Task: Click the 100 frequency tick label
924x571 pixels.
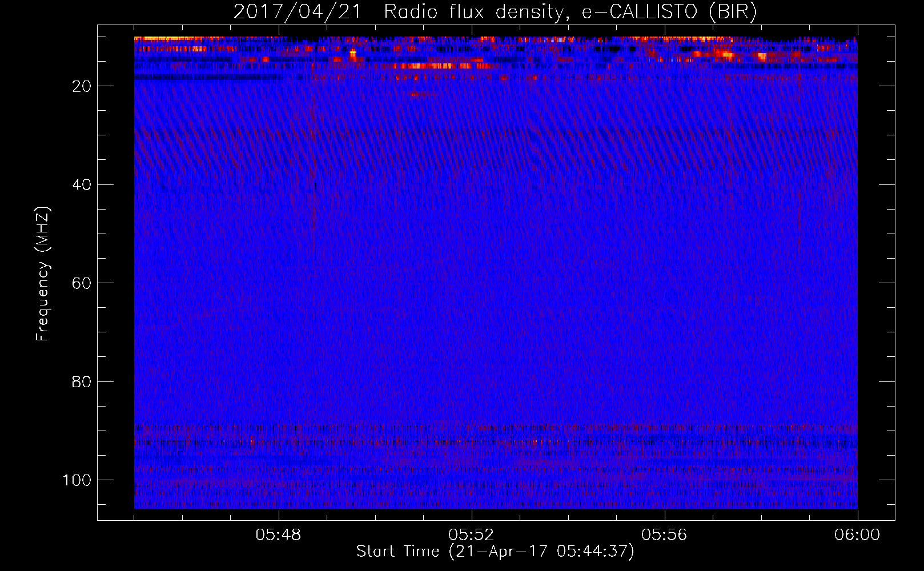Action: (77, 480)
